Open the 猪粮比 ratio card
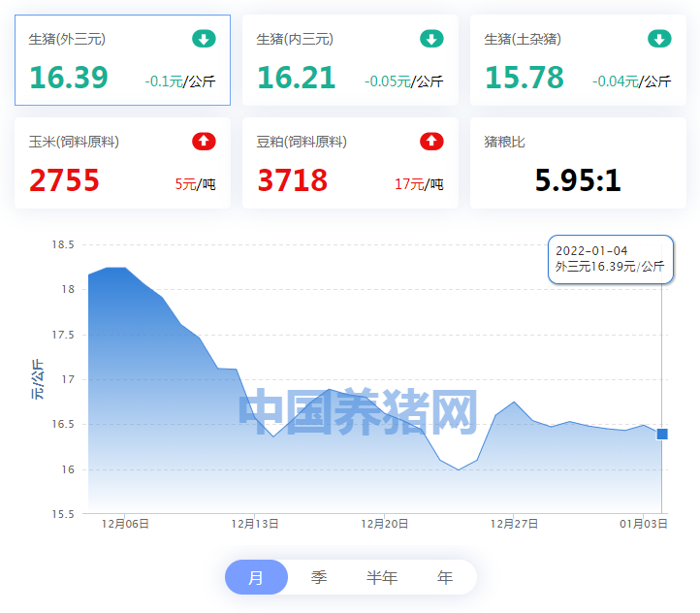The width and height of the screenshot is (700, 613). coord(578,163)
